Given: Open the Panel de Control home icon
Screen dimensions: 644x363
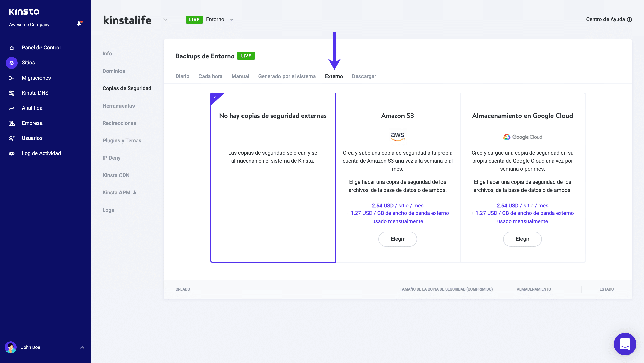Looking at the screenshot, I should [12, 48].
